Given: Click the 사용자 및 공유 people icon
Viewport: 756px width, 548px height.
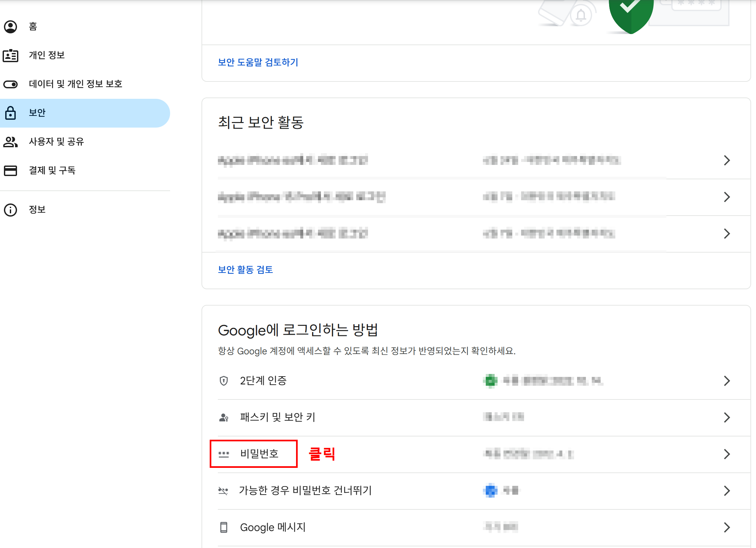Looking at the screenshot, I should click(10, 142).
